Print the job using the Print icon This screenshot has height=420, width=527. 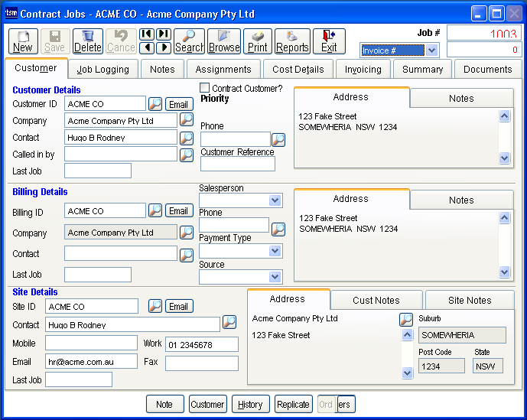tap(258, 41)
